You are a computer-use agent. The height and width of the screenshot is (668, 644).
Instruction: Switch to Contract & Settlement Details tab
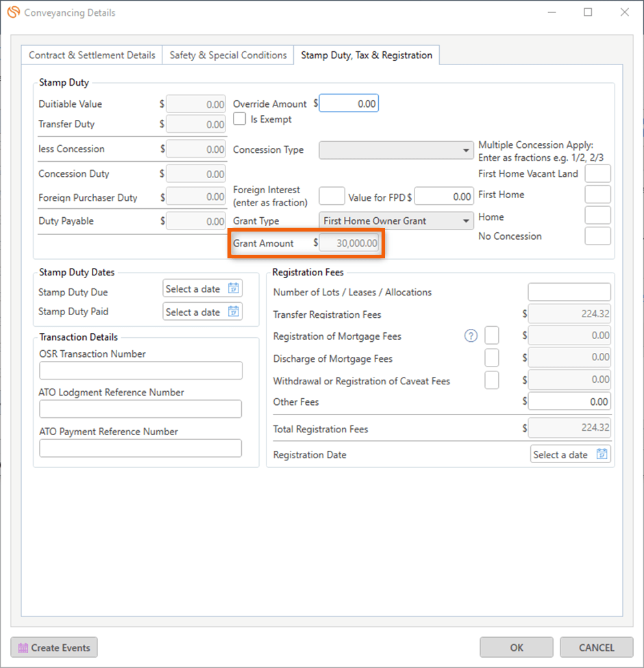click(92, 55)
